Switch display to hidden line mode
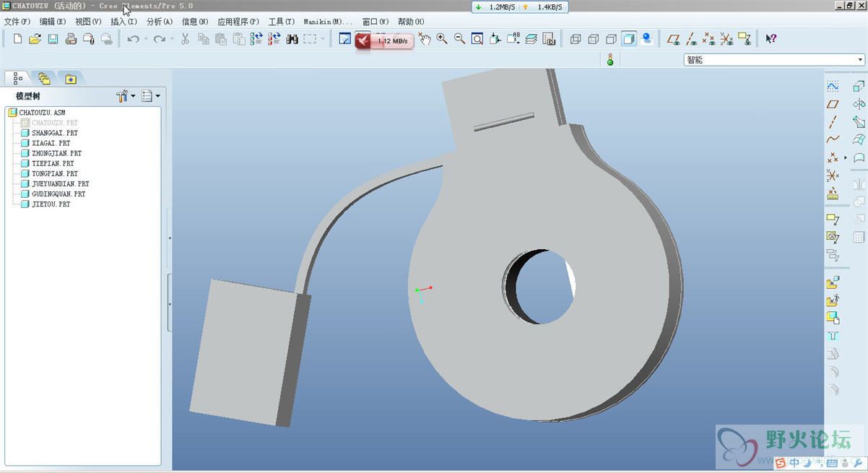Image resolution: width=868 pixels, height=473 pixels. click(594, 39)
